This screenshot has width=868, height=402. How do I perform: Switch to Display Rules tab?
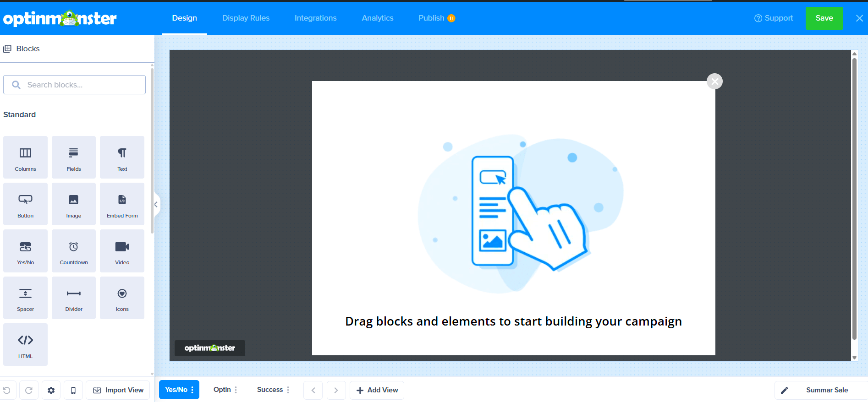click(246, 18)
